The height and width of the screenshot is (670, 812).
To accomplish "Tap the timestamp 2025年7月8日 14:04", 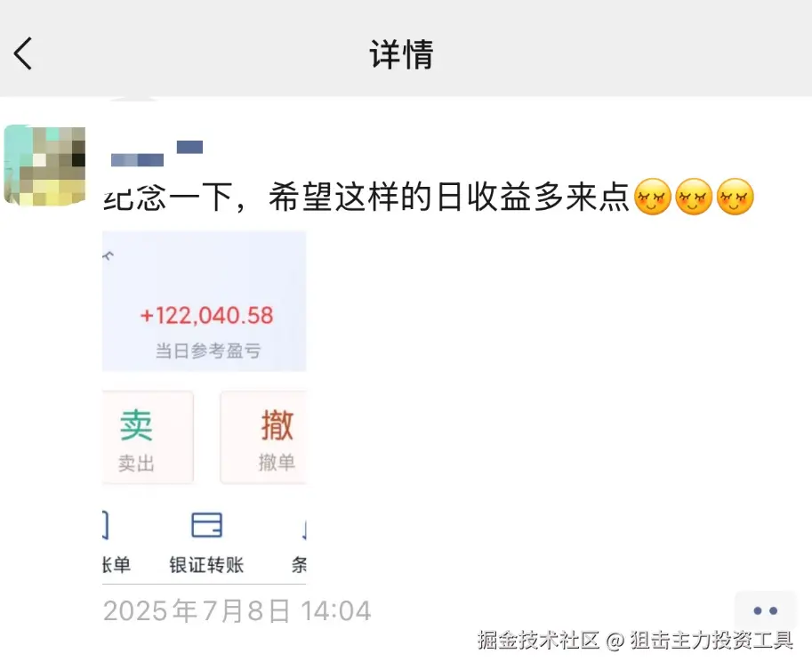I will pos(237,610).
